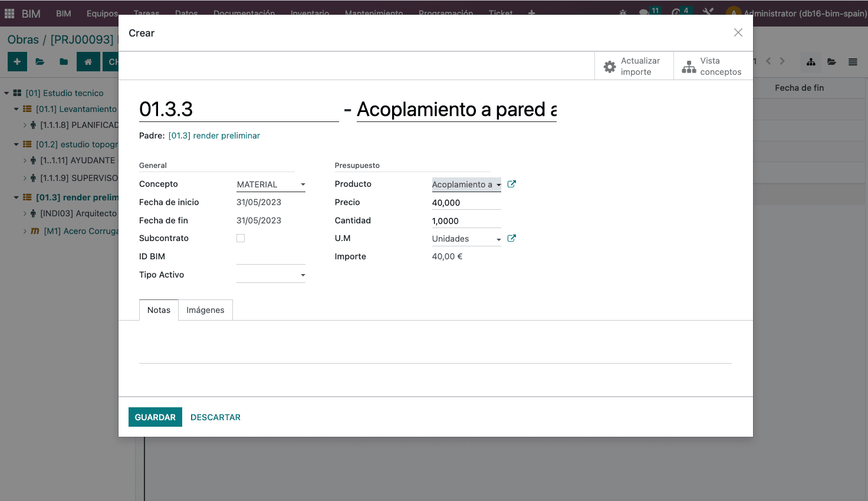
Task: Open the U.M Unidades dropdown
Action: point(466,239)
